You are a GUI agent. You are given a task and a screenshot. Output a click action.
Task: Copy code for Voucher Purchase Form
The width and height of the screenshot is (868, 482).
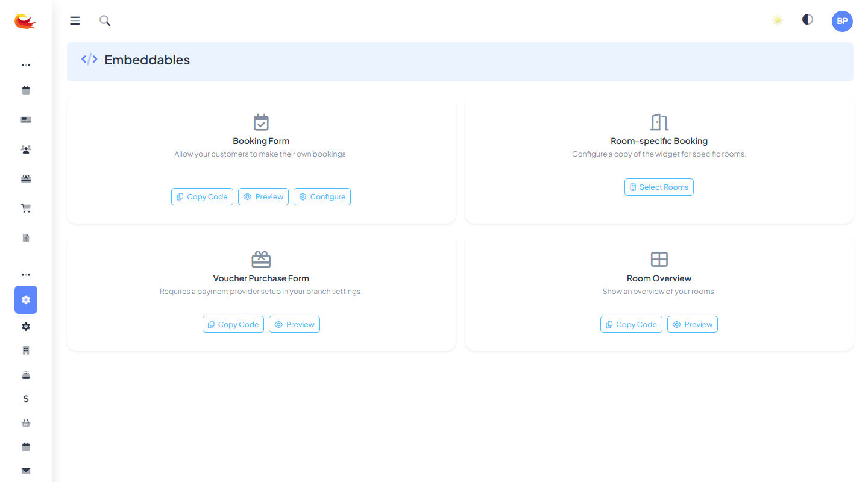click(233, 325)
